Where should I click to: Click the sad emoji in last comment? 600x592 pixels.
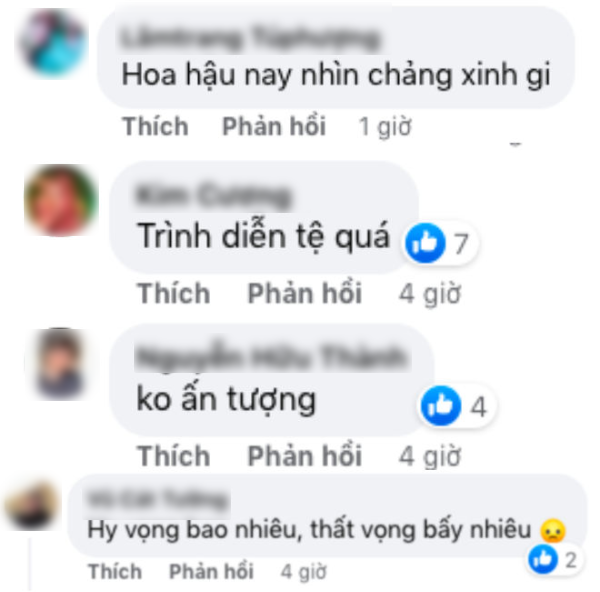[553, 530]
